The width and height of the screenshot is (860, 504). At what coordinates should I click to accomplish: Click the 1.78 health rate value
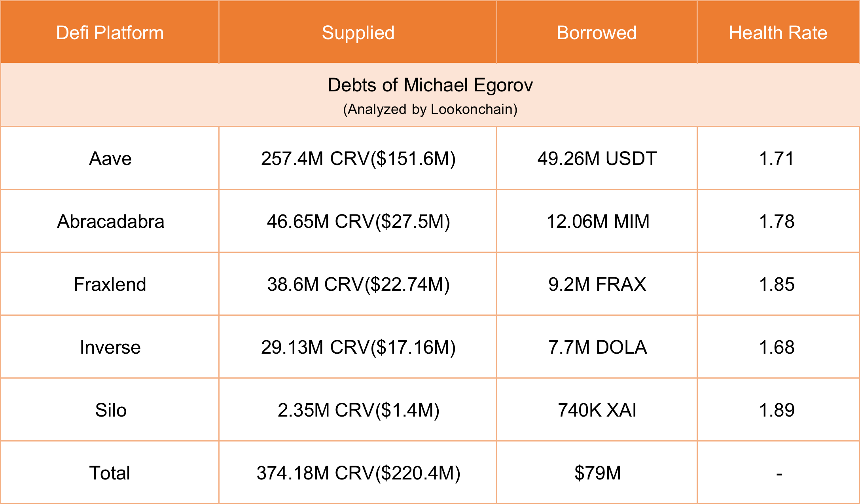(x=777, y=222)
